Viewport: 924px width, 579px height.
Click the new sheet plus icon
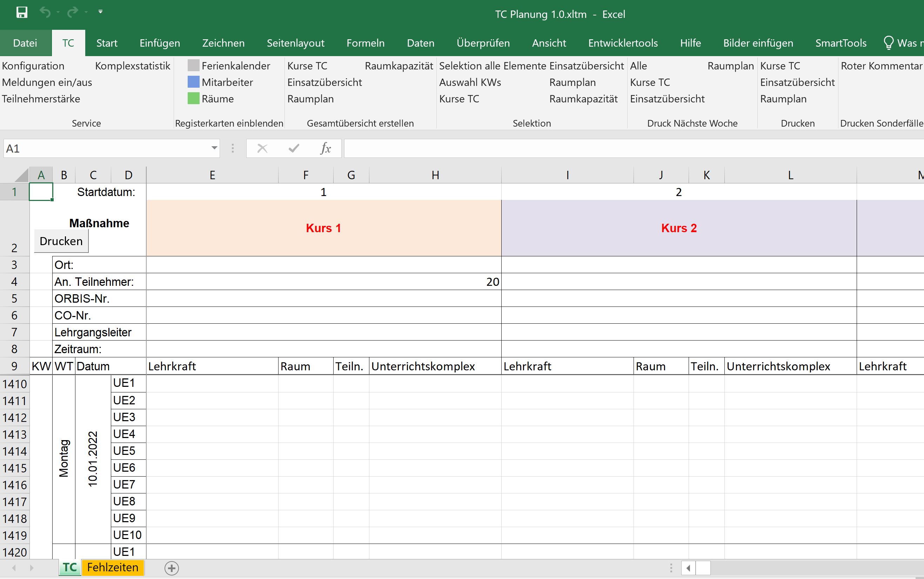[172, 568]
